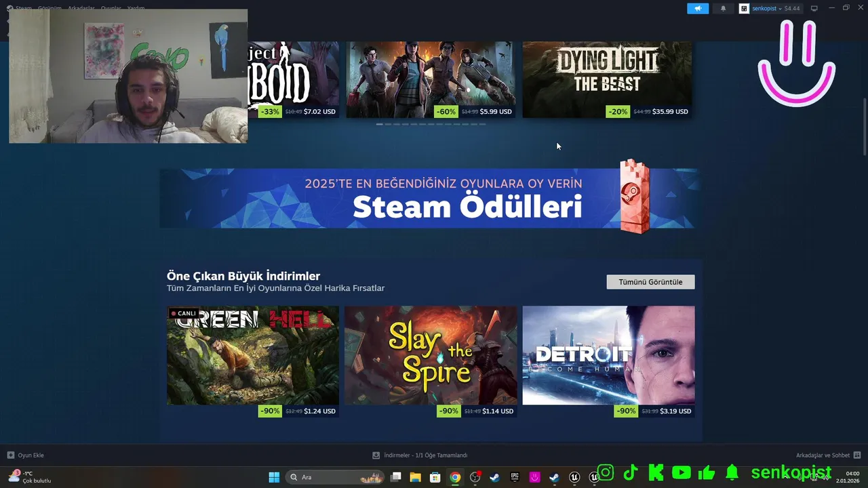
Task: Click the taskbar icon with red badge
Action: click(475, 477)
